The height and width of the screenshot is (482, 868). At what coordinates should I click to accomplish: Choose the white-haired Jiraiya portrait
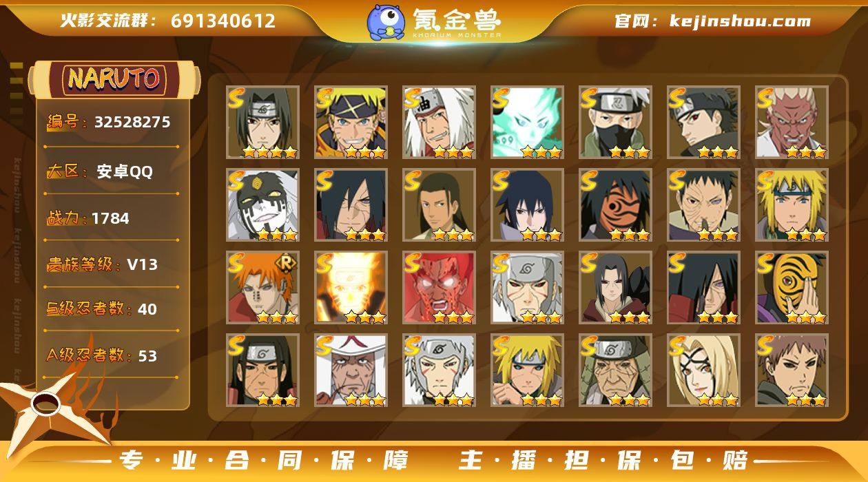coord(440,123)
